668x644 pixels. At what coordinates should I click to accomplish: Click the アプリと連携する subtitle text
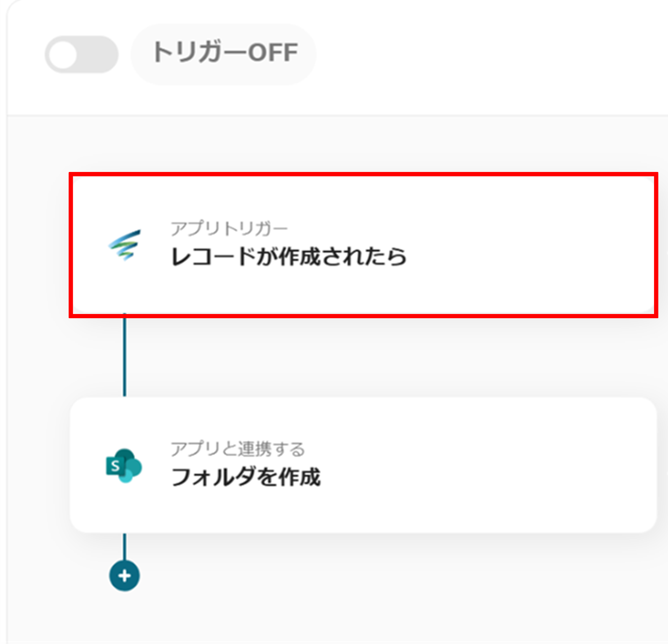(x=238, y=449)
